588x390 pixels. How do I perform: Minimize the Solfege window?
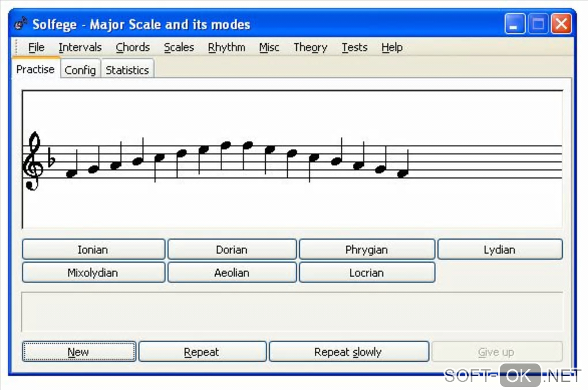(514, 24)
